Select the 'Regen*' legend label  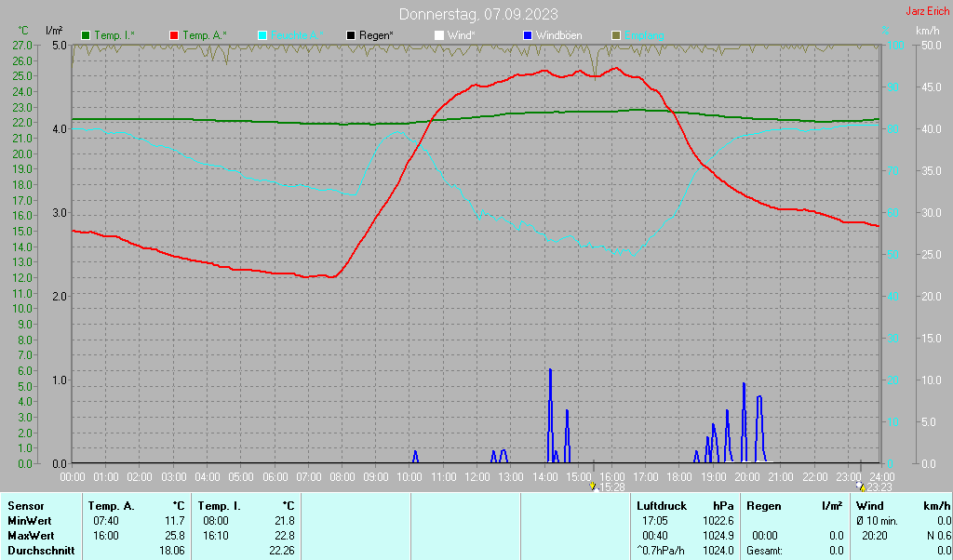click(376, 36)
